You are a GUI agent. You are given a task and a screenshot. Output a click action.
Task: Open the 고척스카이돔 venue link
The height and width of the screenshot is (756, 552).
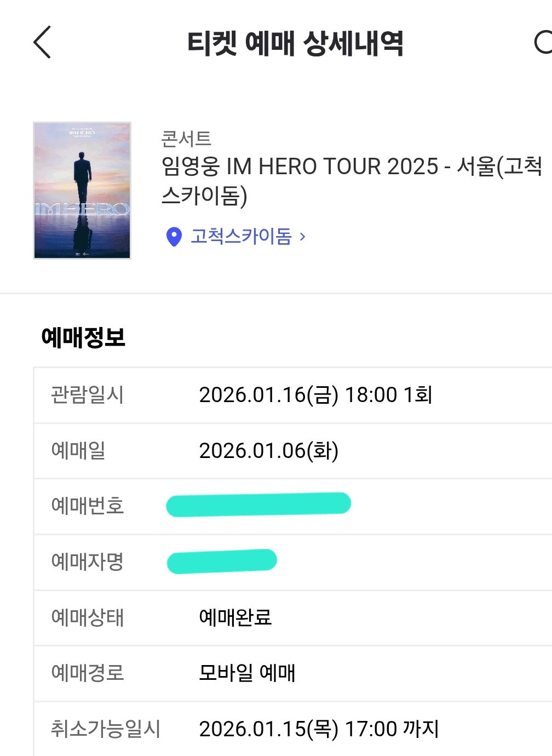pos(241,236)
